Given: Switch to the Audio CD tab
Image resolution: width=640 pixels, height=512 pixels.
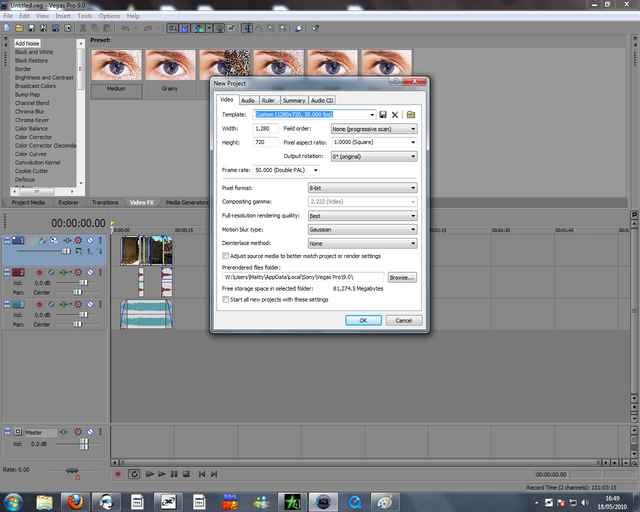Looking at the screenshot, I should click(x=322, y=100).
